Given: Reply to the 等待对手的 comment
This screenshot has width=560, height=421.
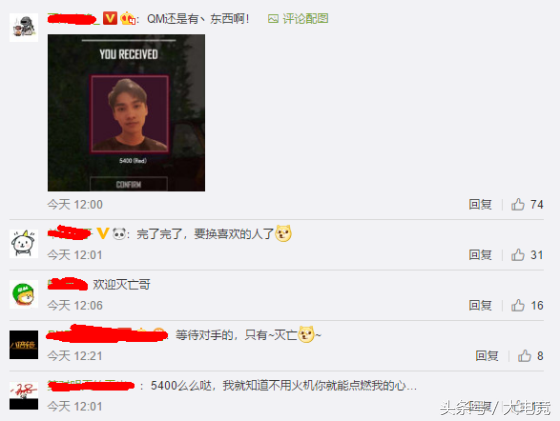Looking at the screenshot, I should (x=487, y=356).
